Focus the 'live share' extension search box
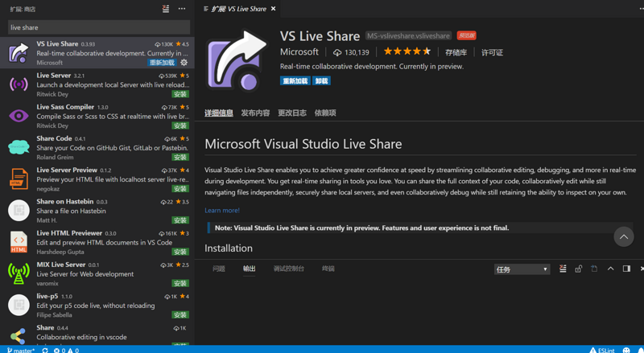The image size is (644, 353). tap(99, 27)
